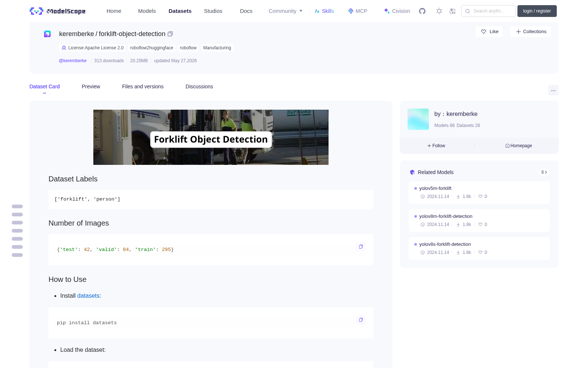Screen dimensions: 588x368
Task: Copy the pip install datasets command
Action: 361,320
